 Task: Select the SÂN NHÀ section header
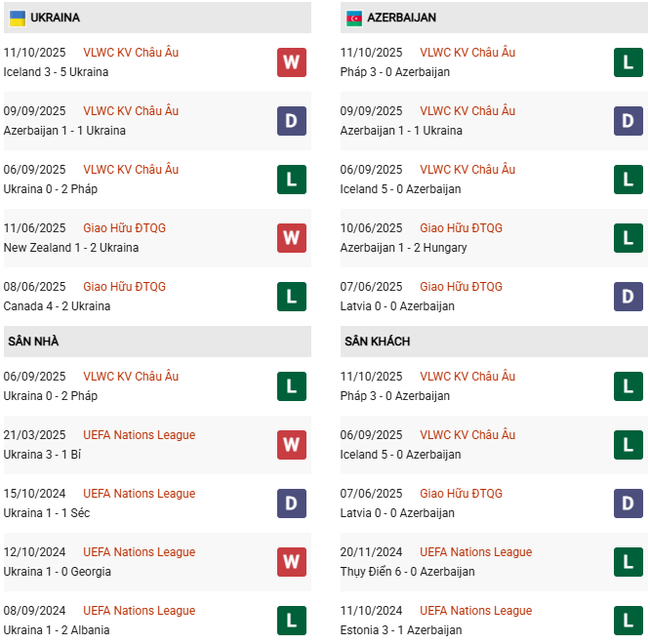click(33, 342)
